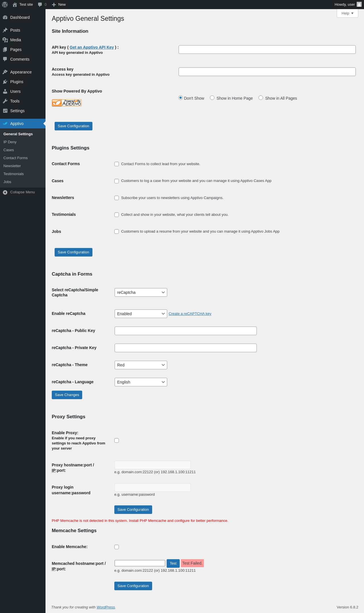Click the Version 6.8.2 footer text
The image size is (364, 613).
click(347, 607)
